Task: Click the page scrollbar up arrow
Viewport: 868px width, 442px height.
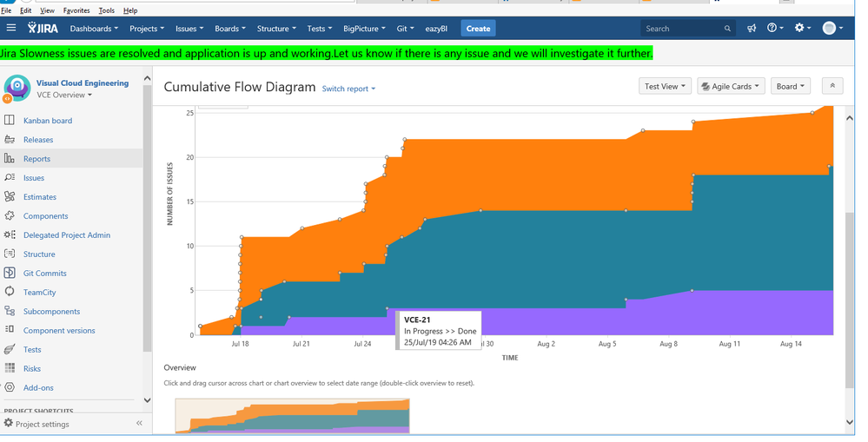Action: 850,118
